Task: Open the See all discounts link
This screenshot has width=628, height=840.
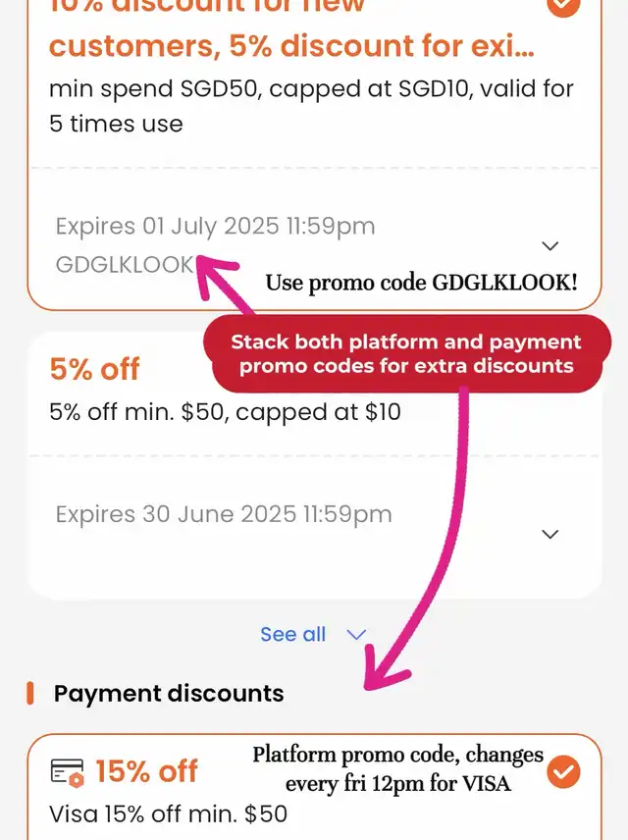Action: click(x=293, y=635)
